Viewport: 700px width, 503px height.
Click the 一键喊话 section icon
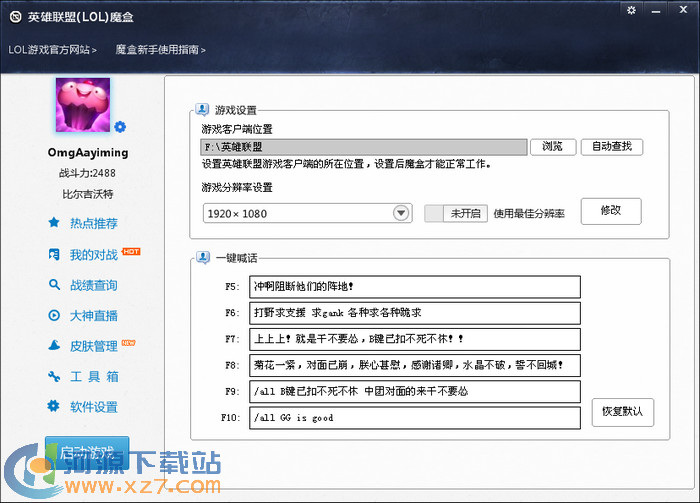203,258
